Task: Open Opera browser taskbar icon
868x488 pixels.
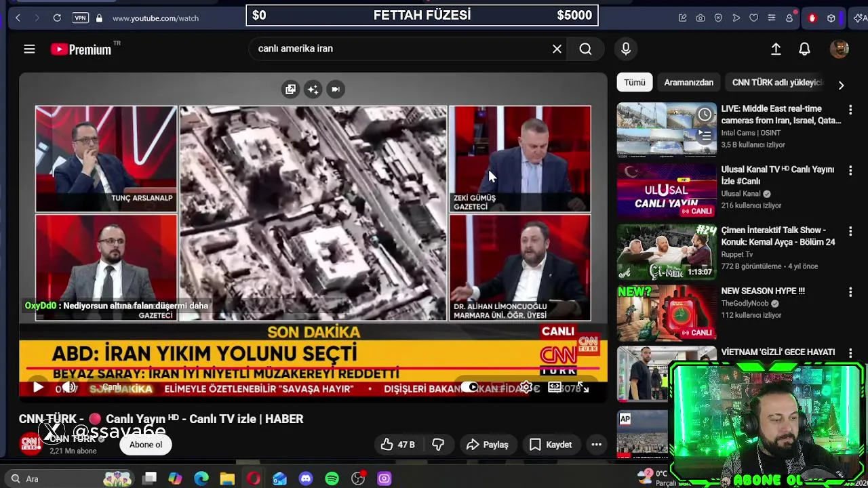Action: coord(254,479)
